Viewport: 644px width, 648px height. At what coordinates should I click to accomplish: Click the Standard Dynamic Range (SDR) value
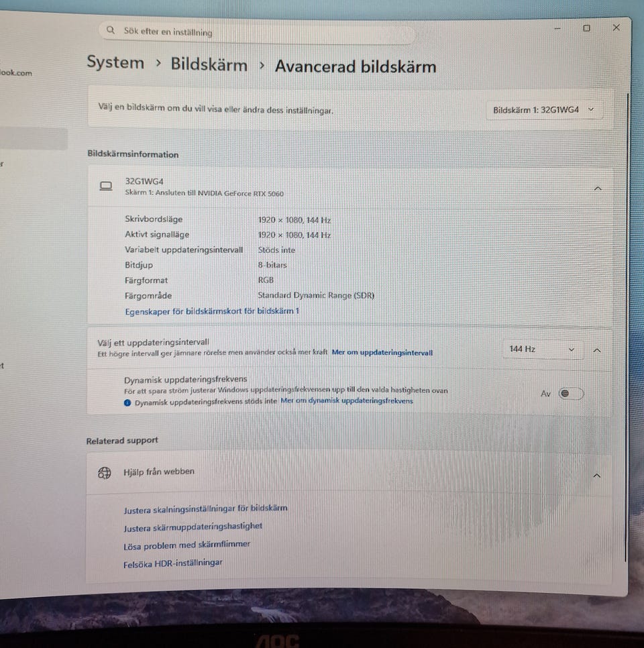[x=316, y=295]
